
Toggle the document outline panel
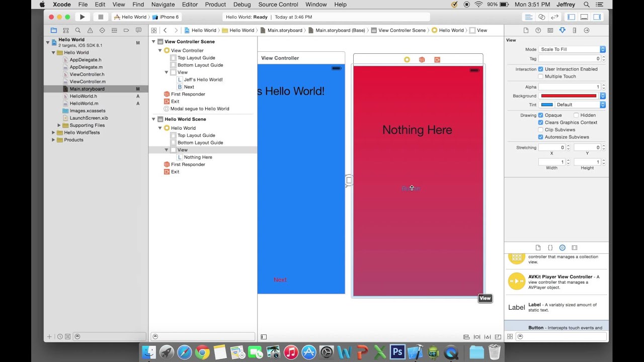tap(264, 337)
